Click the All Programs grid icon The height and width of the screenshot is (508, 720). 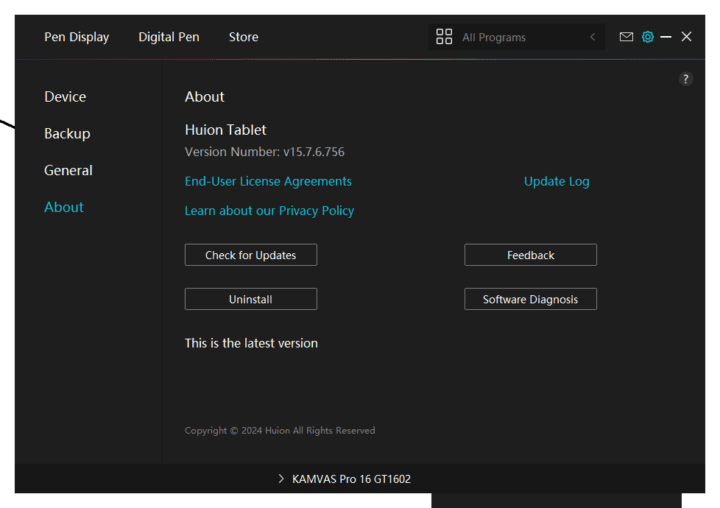tap(444, 37)
